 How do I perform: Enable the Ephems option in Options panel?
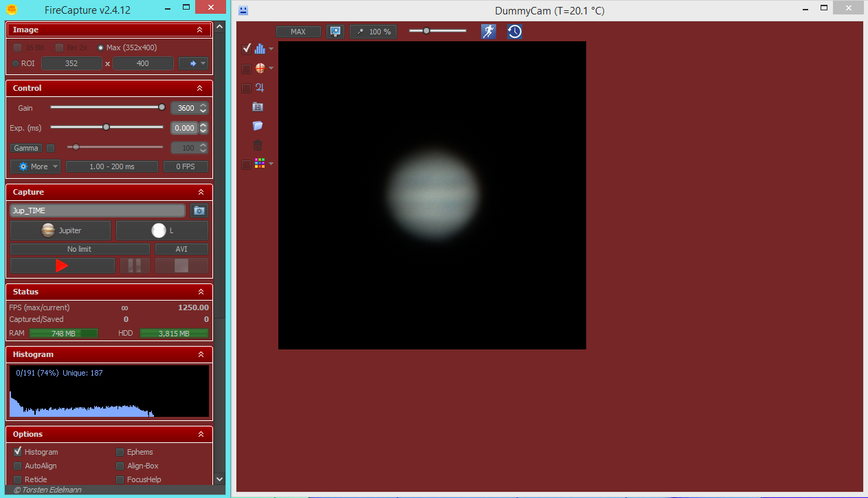[x=120, y=452]
